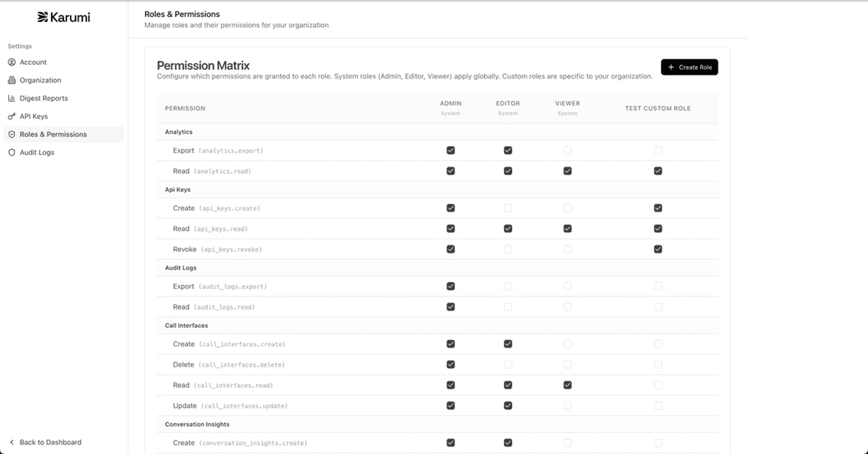Click the Account user icon
Screen dimensions: 868x454
pyautogui.click(x=11, y=62)
